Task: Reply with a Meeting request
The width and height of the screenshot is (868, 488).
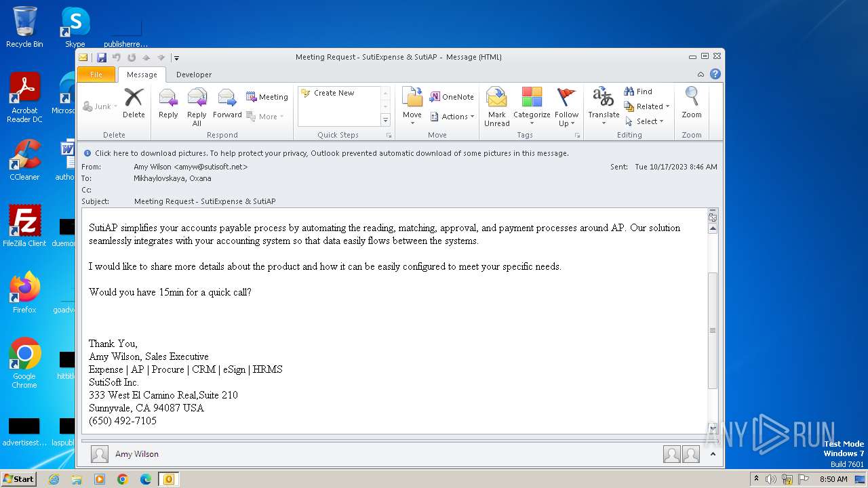Action: (x=267, y=97)
